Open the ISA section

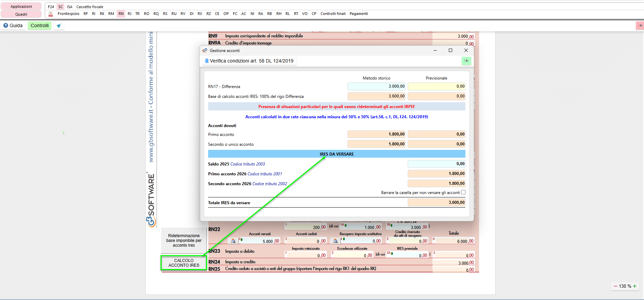click(70, 7)
